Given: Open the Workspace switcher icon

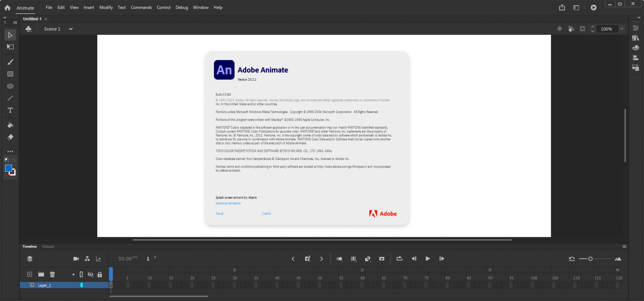Looking at the screenshot, I should [576, 8].
